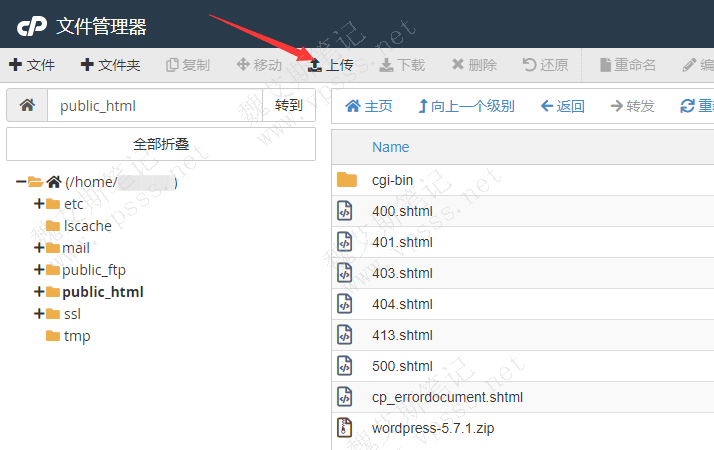This screenshot has height=450, width=714.
Task: Expand the ssl folder node
Action: [39, 314]
